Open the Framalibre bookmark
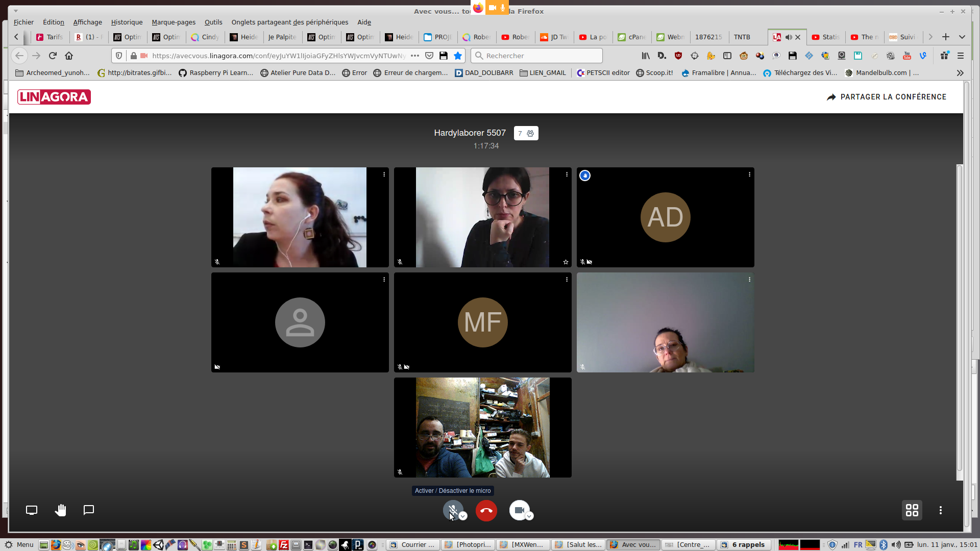 click(x=719, y=73)
